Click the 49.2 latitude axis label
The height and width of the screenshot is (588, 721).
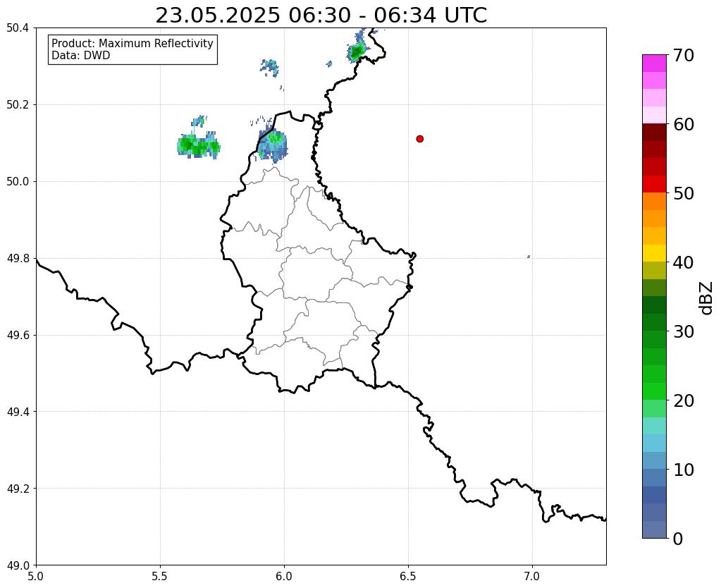(x=18, y=489)
